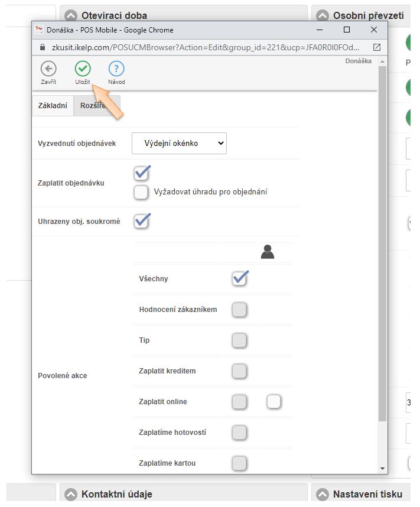420x507 pixels.
Task: Open the Návod help icon
Action: (x=116, y=69)
